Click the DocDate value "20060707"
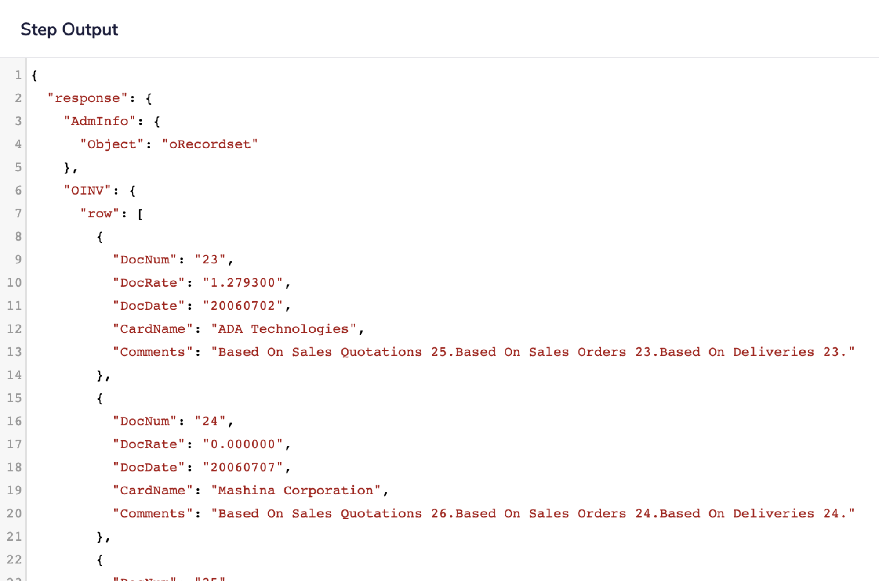879x588 pixels. coord(243,467)
